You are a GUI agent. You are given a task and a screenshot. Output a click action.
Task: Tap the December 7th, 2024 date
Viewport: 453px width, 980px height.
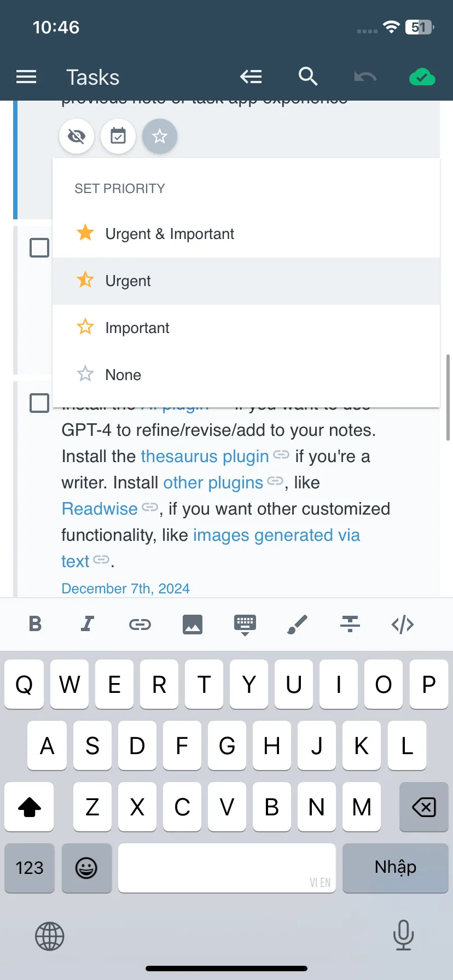[126, 588]
